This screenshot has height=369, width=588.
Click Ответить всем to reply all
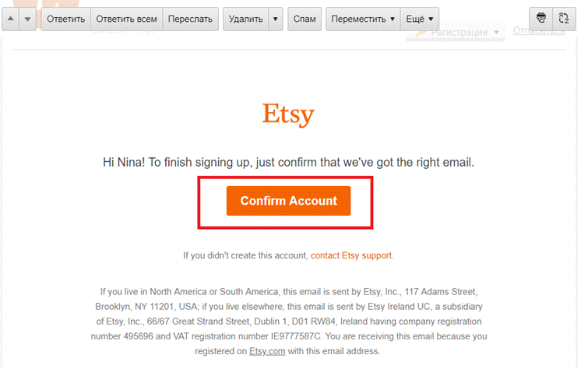[126, 19]
